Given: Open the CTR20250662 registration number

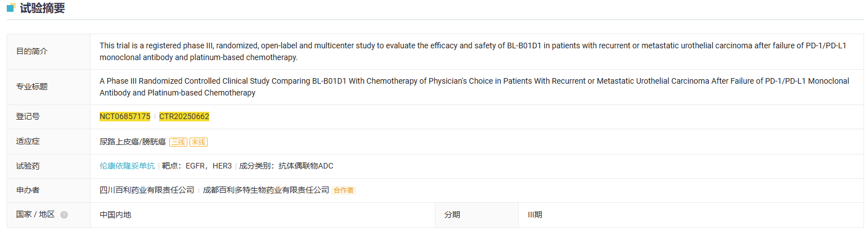Looking at the screenshot, I should point(184,116).
